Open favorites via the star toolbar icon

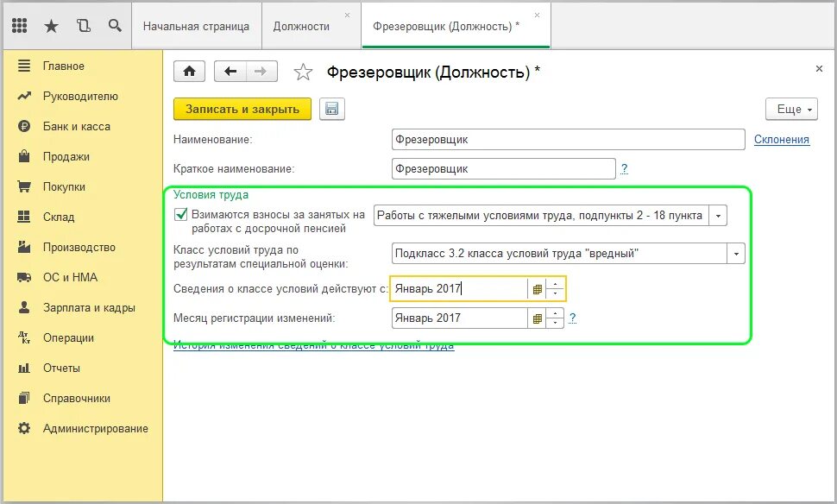[51, 26]
